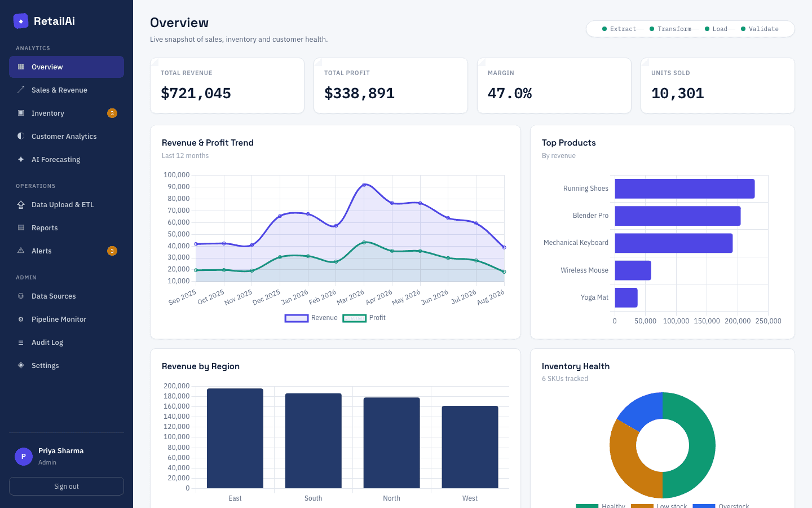
Task: Click the Top Products heading
Action: click(x=569, y=143)
